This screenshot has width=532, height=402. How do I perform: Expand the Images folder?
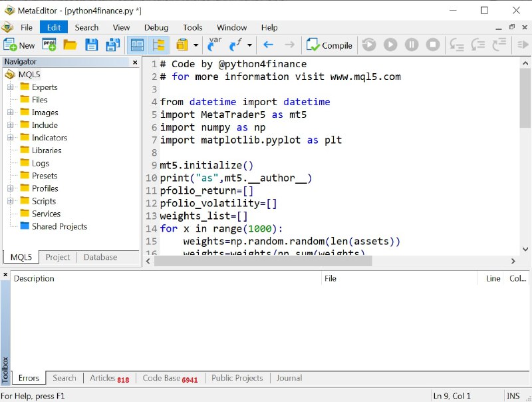11,112
